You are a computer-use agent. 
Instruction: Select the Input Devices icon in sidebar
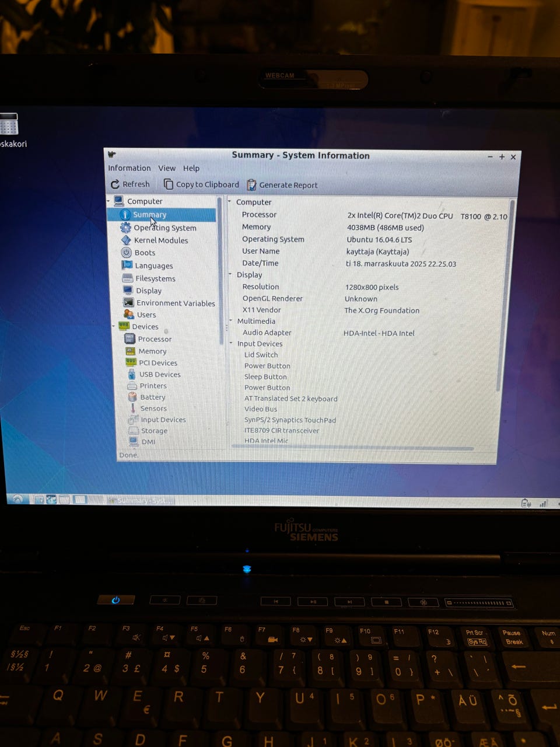click(134, 419)
